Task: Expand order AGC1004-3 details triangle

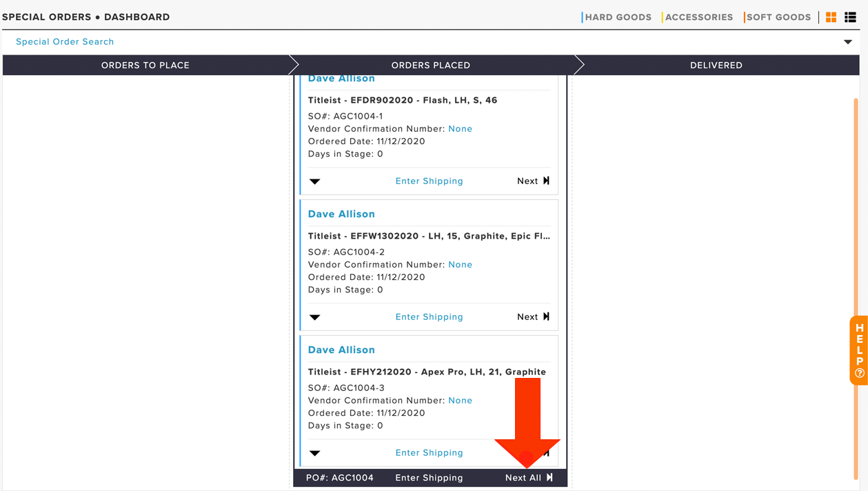Action: (x=315, y=453)
